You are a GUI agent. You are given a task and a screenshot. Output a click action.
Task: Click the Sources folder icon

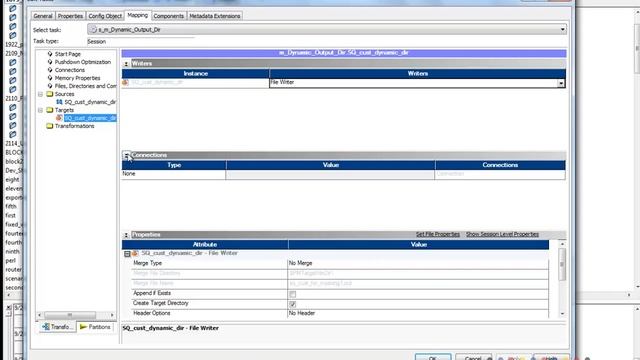[50, 94]
